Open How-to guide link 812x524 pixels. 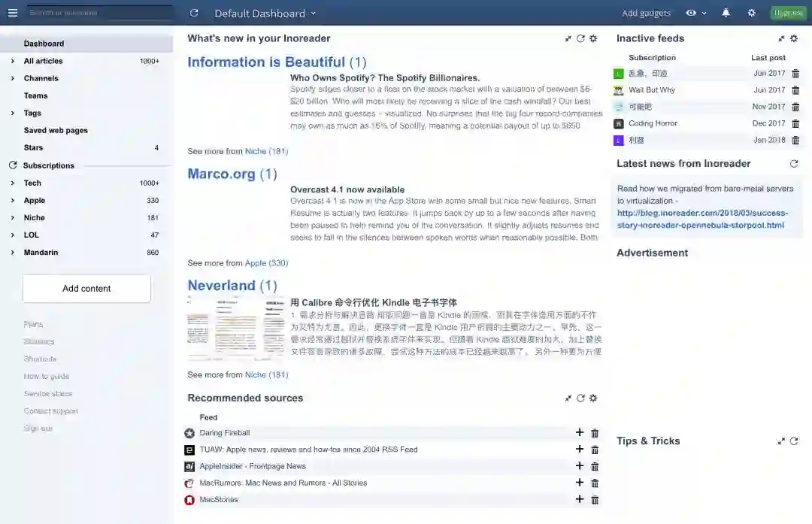click(46, 377)
